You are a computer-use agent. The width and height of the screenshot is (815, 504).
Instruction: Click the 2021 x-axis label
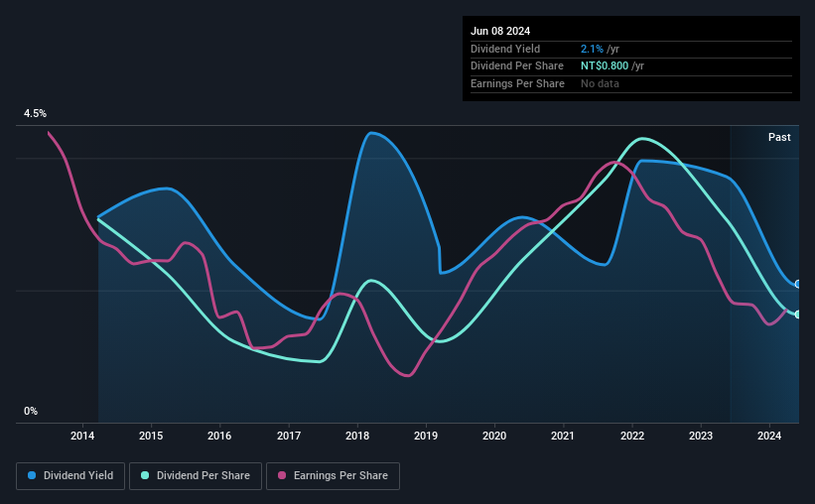[563, 436]
